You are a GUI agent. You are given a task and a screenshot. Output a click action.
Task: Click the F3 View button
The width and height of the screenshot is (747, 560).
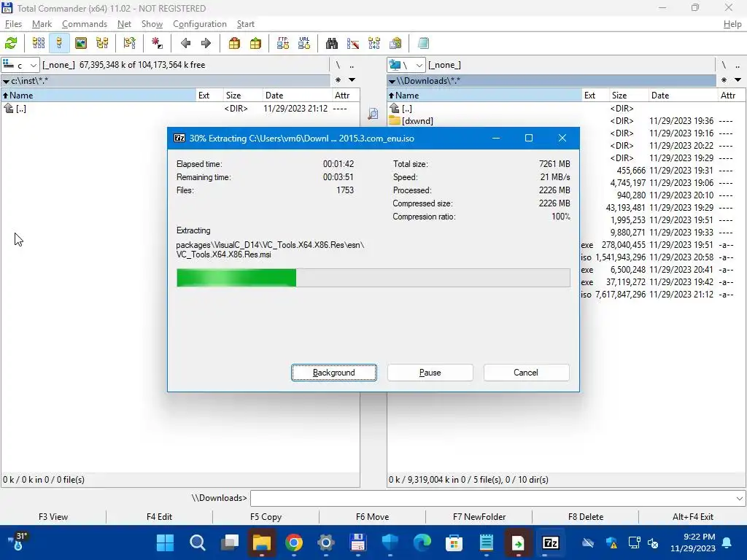click(53, 517)
